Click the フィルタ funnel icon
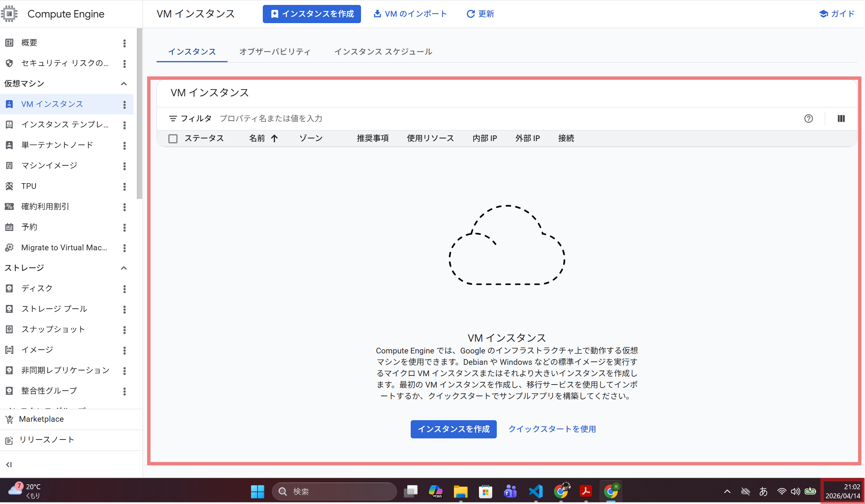865x504 pixels. point(174,118)
